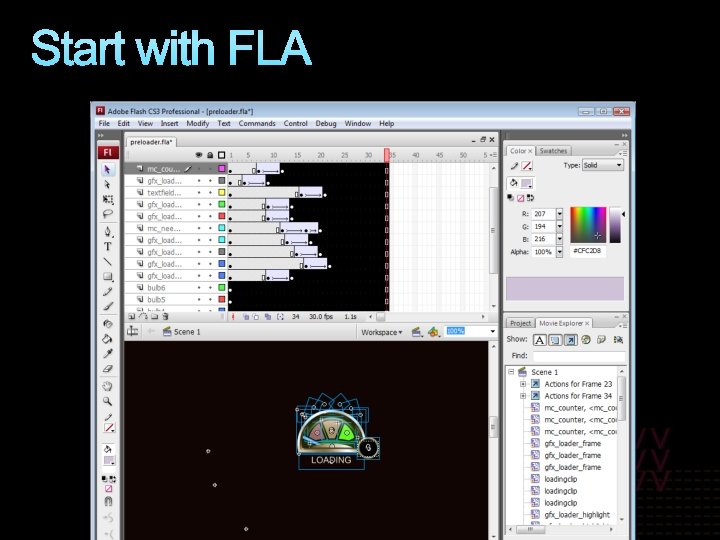Select the preloader.fla document tab
This screenshot has height=540, width=720.
[151, 142]
